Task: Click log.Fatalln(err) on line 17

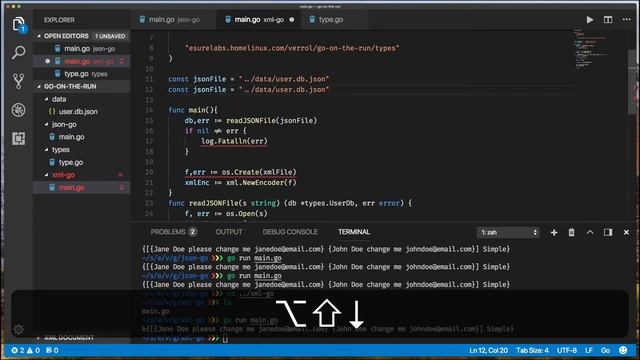Action: click(234, 141)
